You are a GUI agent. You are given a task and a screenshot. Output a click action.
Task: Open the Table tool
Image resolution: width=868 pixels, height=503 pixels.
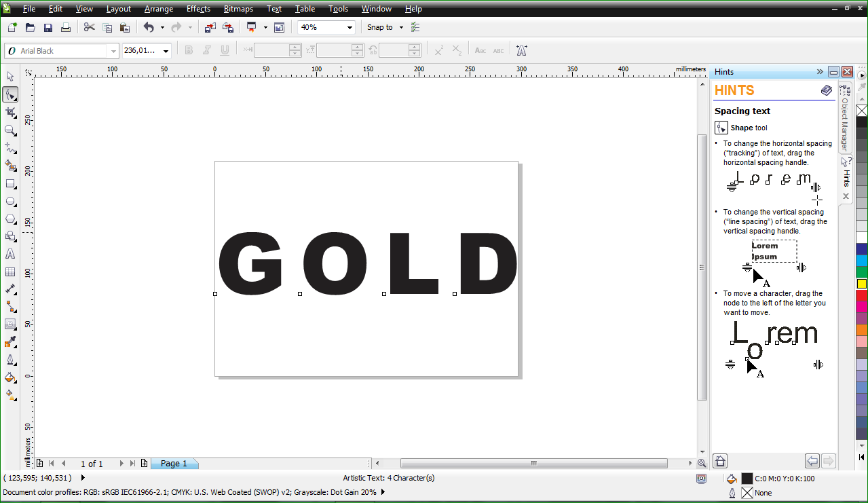(10, 272)
